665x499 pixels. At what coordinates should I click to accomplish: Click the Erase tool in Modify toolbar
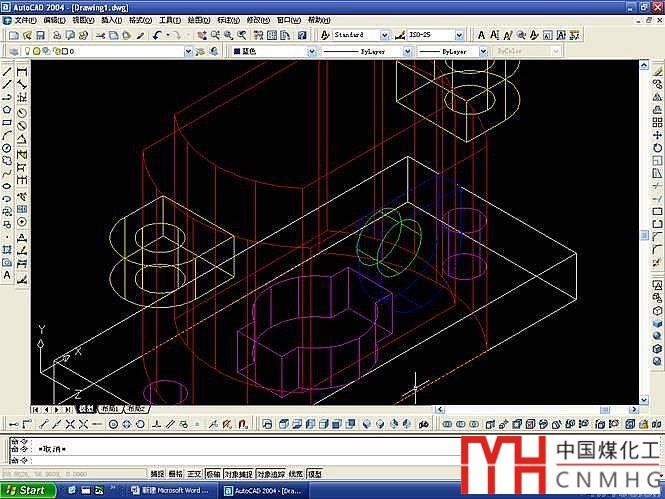657,72
